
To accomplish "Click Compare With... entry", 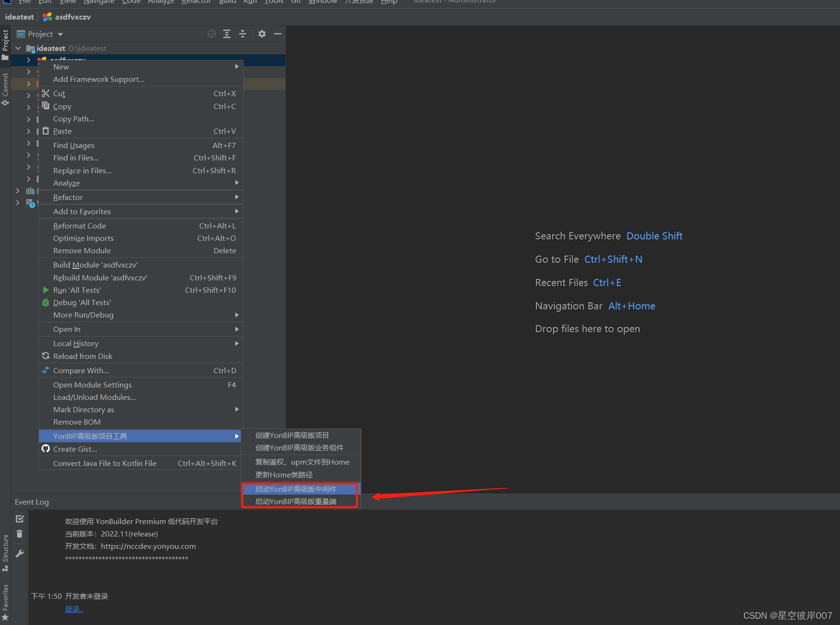I will 141,371.
